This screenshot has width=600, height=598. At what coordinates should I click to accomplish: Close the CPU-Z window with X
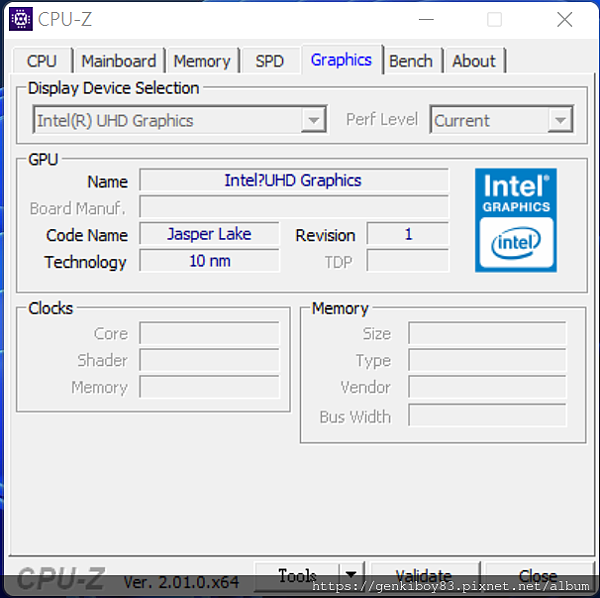point(564,19)
